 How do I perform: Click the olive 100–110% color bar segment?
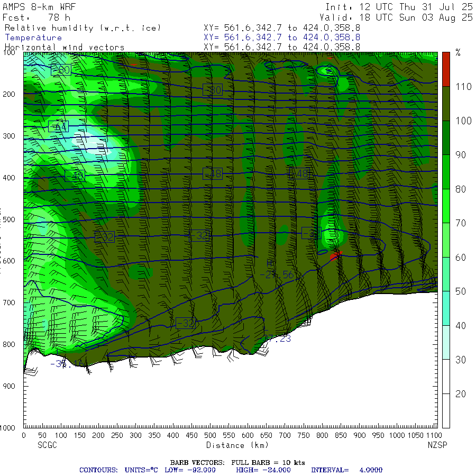(x=446, y=104)
